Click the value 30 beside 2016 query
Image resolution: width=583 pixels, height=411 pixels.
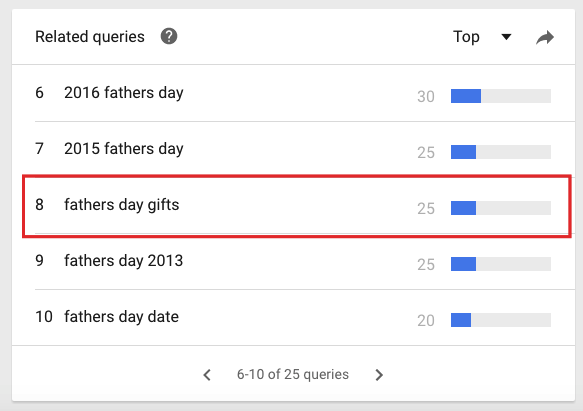coord(426,97)
